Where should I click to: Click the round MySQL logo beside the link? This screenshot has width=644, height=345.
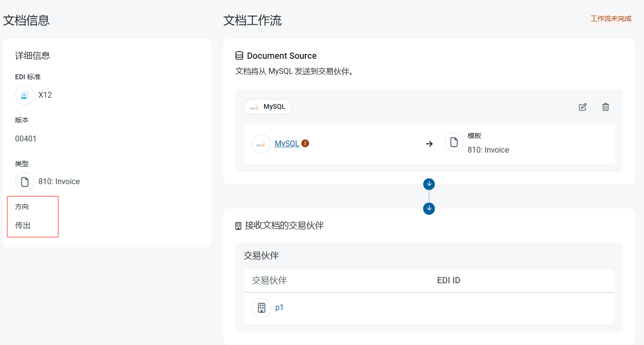coord(261,144)
